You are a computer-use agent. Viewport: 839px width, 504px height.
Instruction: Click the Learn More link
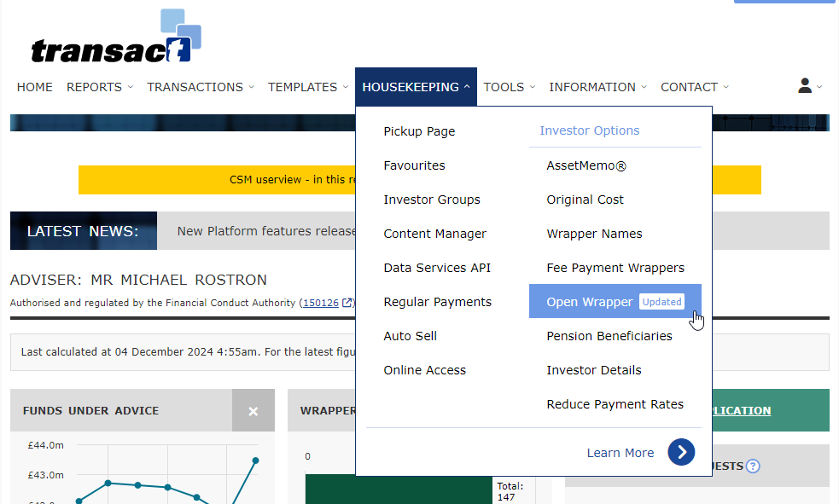pyautogui.click(x=620, y=453)
